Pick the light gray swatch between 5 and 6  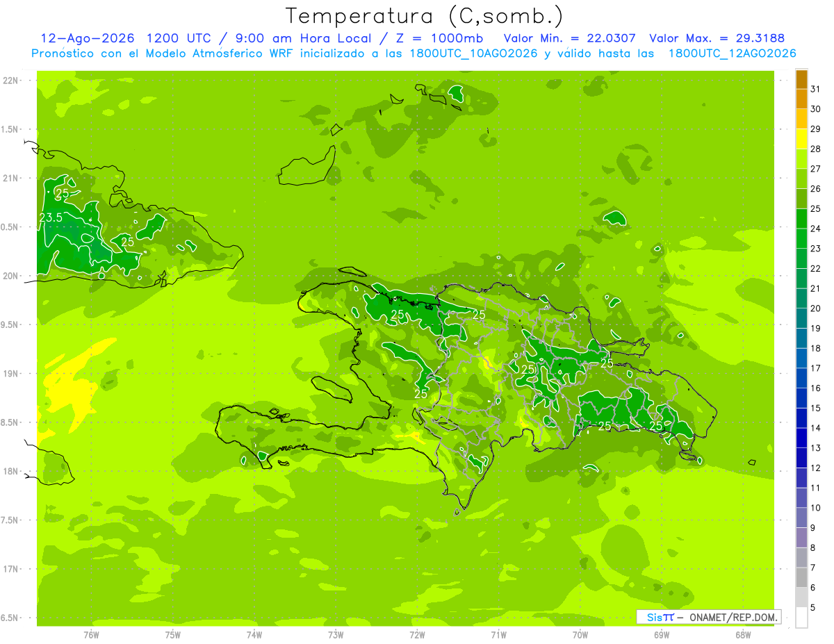click(801, 598)
